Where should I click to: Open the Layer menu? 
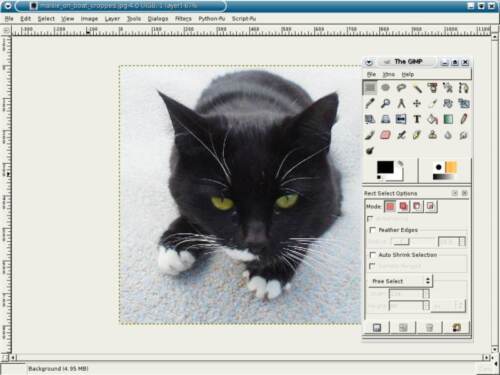pyautogui.click(x=112, y=19)
